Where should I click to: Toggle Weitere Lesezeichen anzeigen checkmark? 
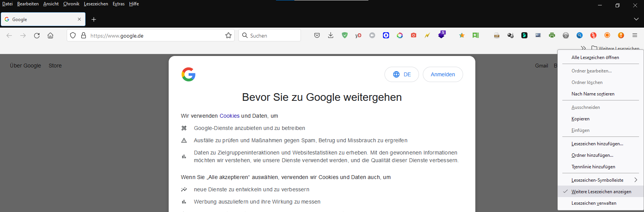601,192
